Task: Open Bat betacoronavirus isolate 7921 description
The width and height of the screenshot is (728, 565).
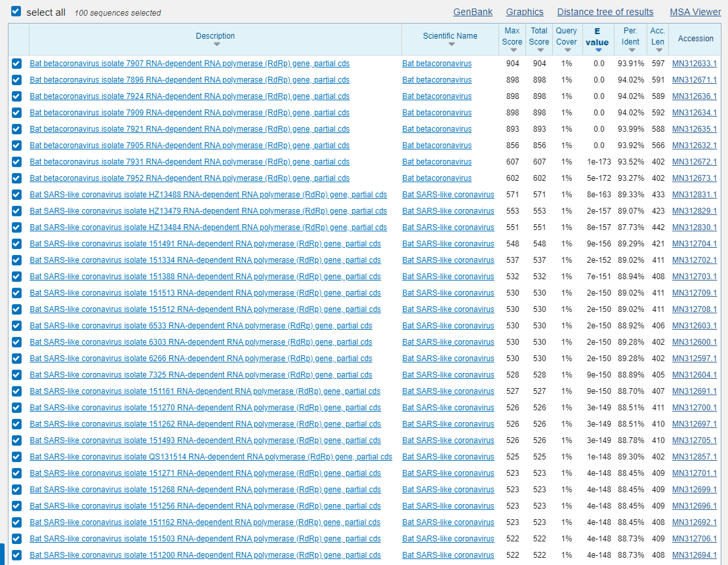Action: point(190,129)
